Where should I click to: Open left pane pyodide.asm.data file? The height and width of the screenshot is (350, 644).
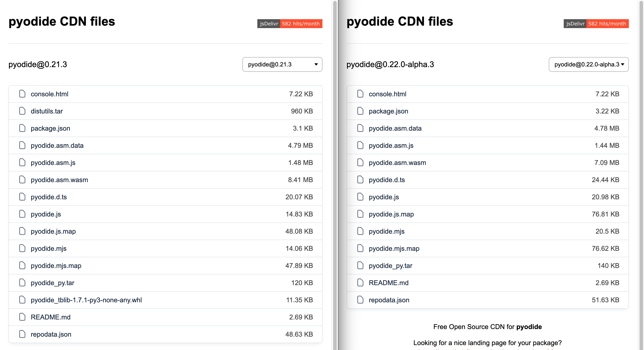tap(57, 146)
